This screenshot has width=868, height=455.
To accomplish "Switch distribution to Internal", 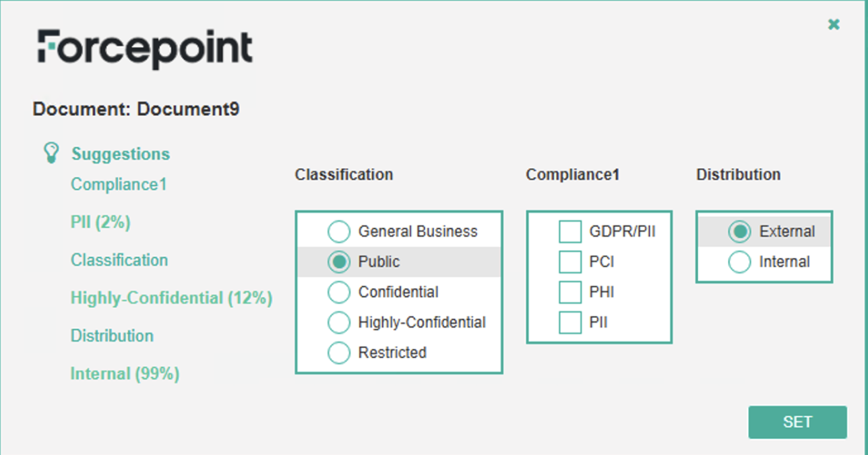I will point(740,262).
